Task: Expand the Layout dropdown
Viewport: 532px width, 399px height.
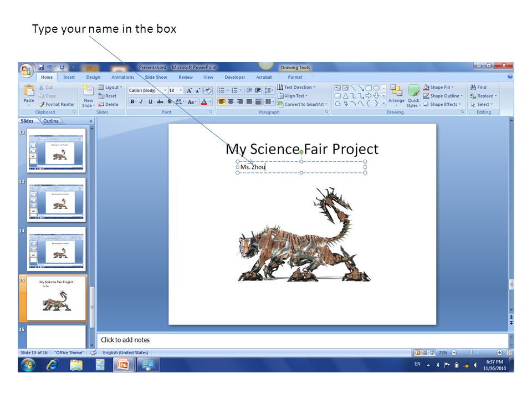Action: (x=110, y=87)
